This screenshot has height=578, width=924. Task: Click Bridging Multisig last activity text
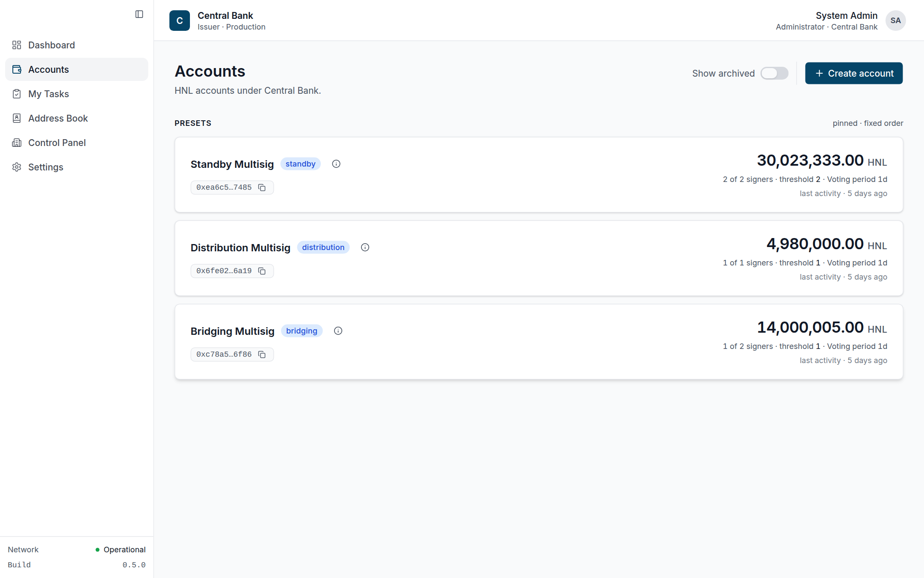(x=843, y=361)
